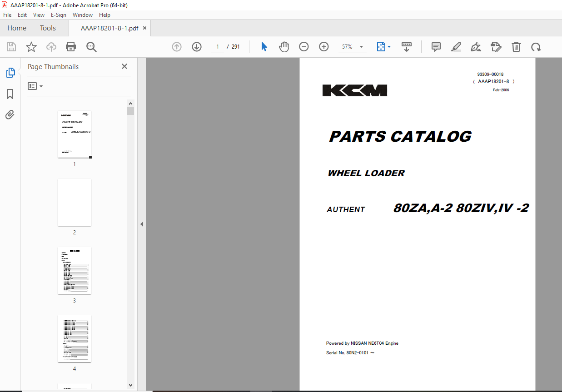Click the PARTS CATALOG title text
Viewport: 562px width, 392px height.
(400, 137)
